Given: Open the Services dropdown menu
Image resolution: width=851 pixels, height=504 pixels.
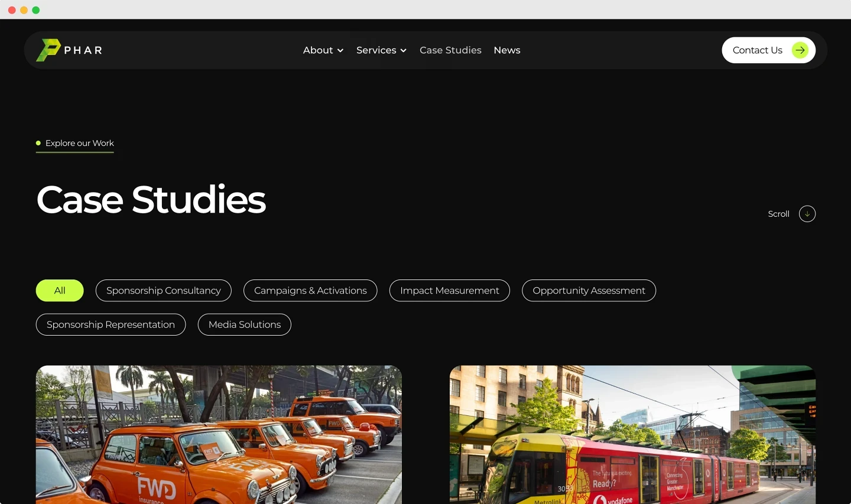Looking at the screenshot, I should click(x=376, y=50).
